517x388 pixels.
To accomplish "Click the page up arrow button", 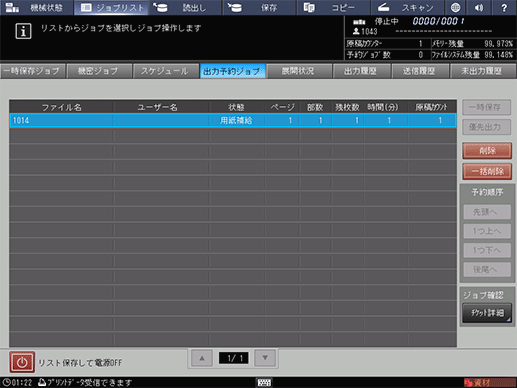I will pos(202,358).
